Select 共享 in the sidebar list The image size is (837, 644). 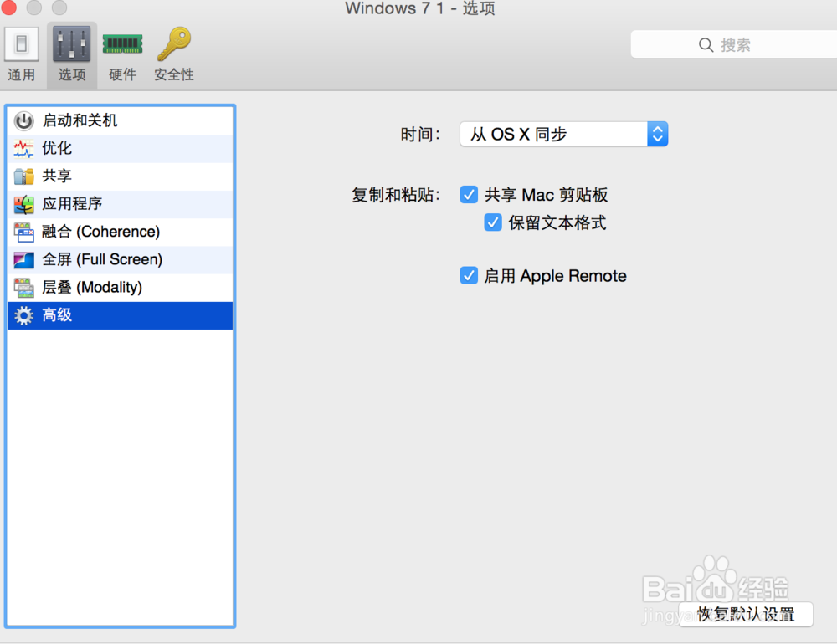point(120,176)
